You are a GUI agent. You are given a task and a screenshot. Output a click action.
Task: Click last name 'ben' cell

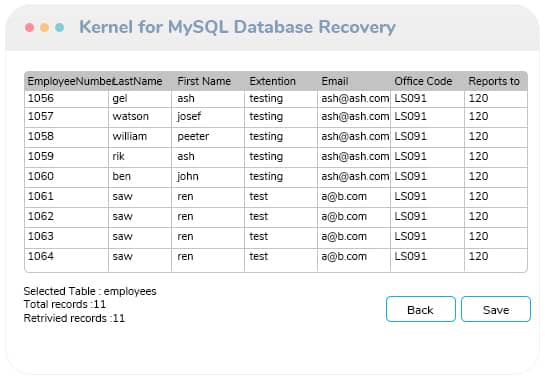click(x=140, y=177)
